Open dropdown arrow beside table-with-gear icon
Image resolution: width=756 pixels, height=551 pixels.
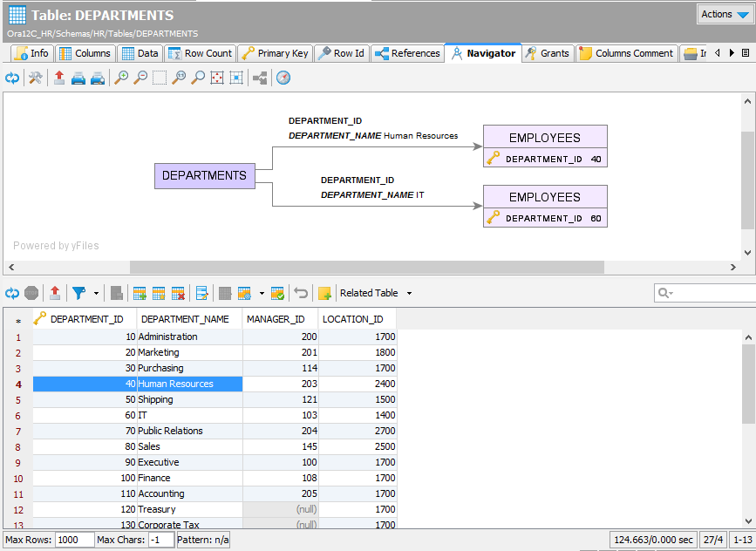[x=262, y=293]
